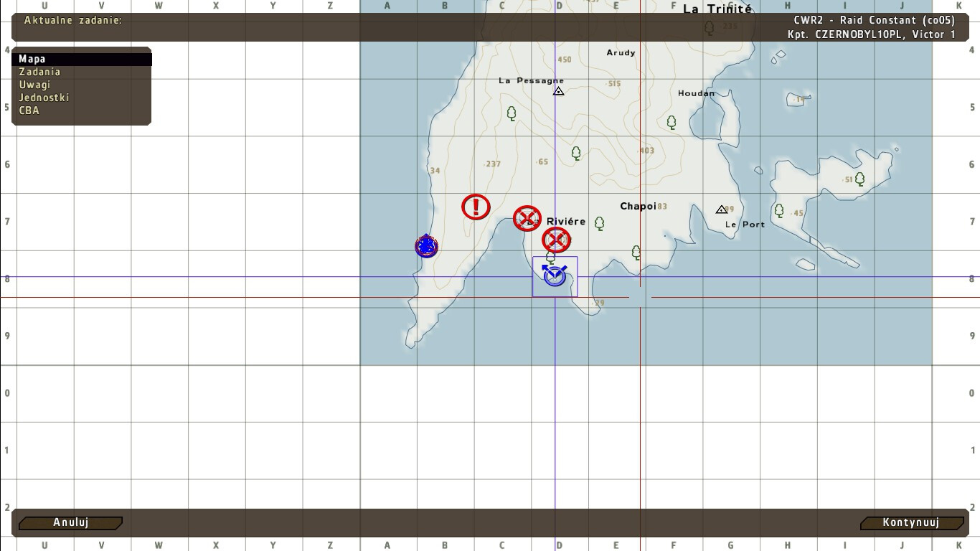Click the Chapoi town label on map

tap(638, 207)
